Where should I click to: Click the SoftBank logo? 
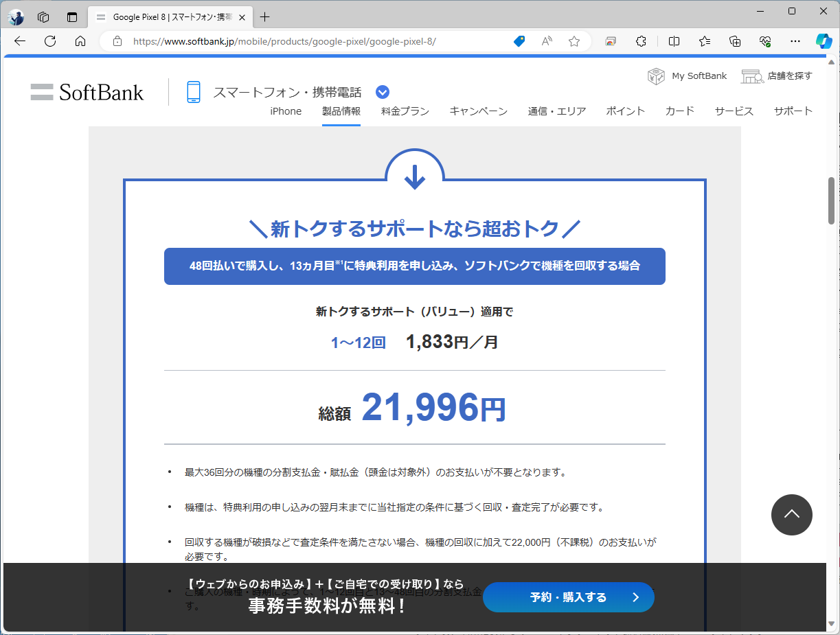click(87, 91)
